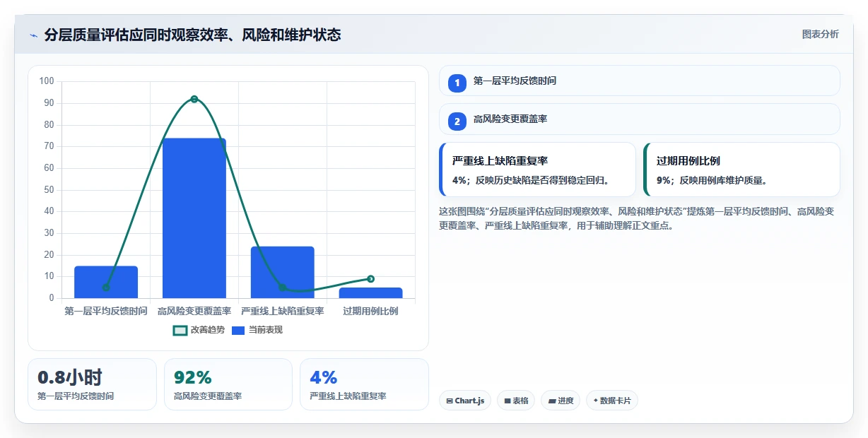The width and height of the screenshot is (868, 438).
Task: Open the 严重线上缺陷重复率 card
Action: click(x=538, y=170)
